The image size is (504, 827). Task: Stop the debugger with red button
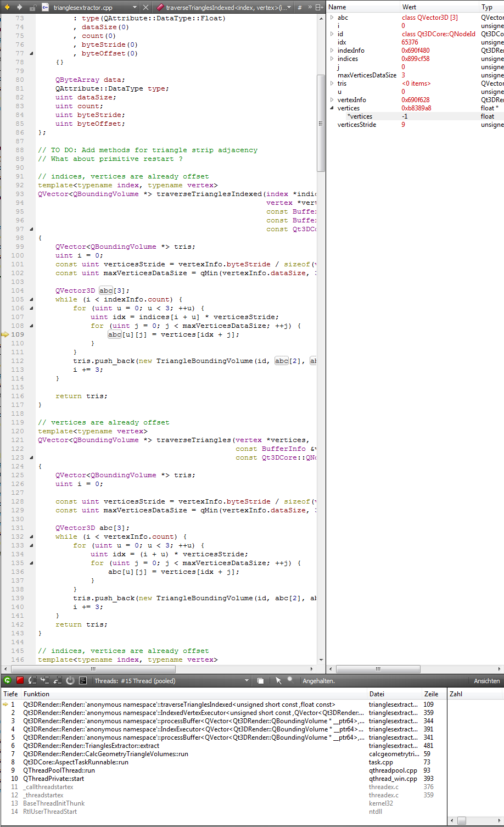tap(20, 680)
